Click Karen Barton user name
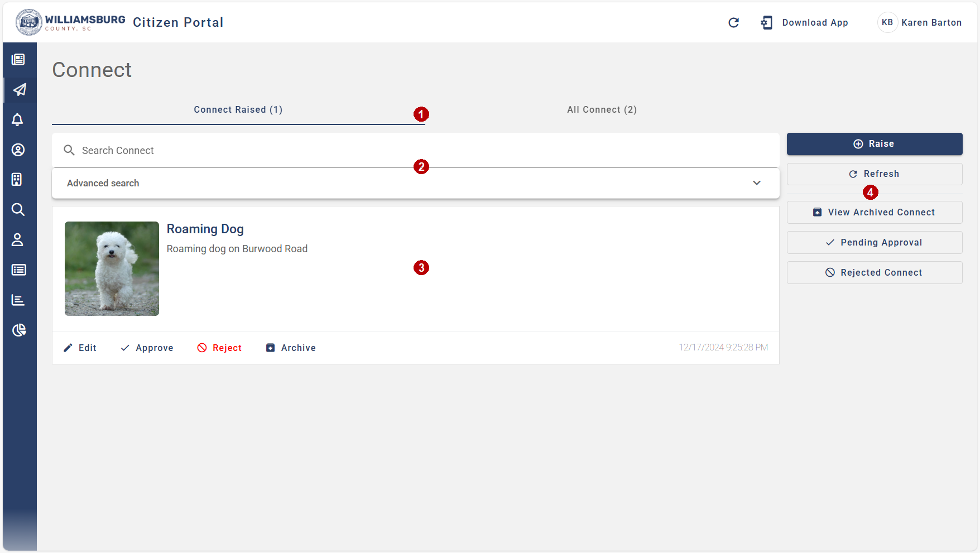This screenshot has width=980, height=553. tap(931, 22)
